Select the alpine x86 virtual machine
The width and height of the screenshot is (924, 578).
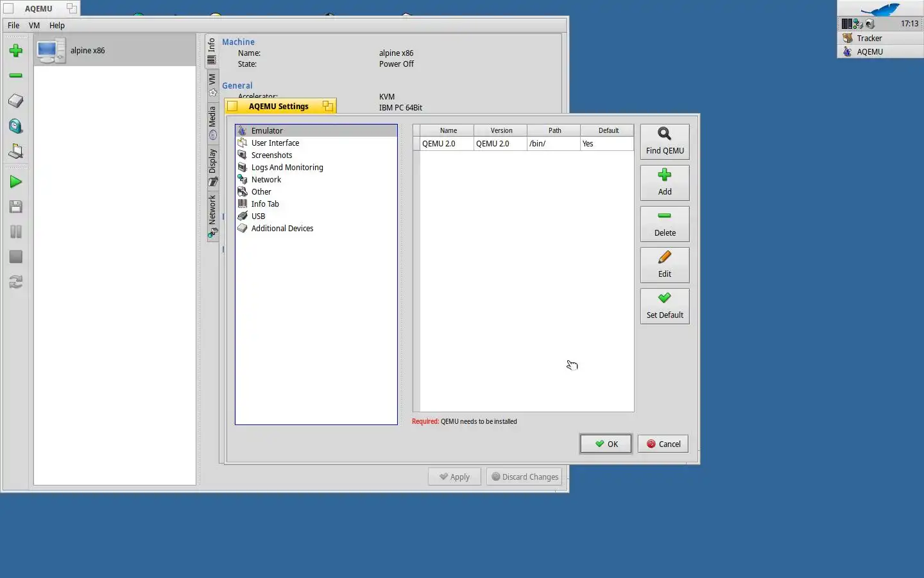[115, 50]
